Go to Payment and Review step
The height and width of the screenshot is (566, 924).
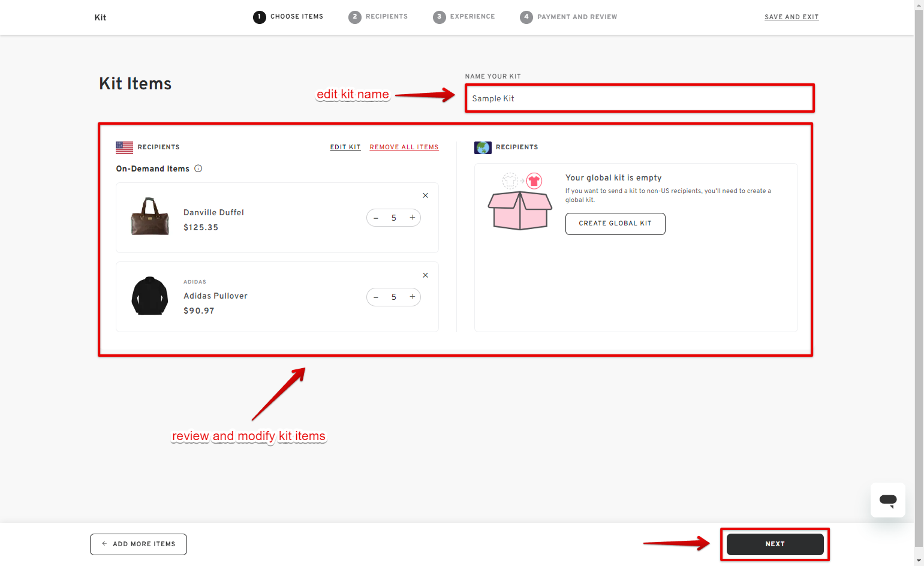569,17
